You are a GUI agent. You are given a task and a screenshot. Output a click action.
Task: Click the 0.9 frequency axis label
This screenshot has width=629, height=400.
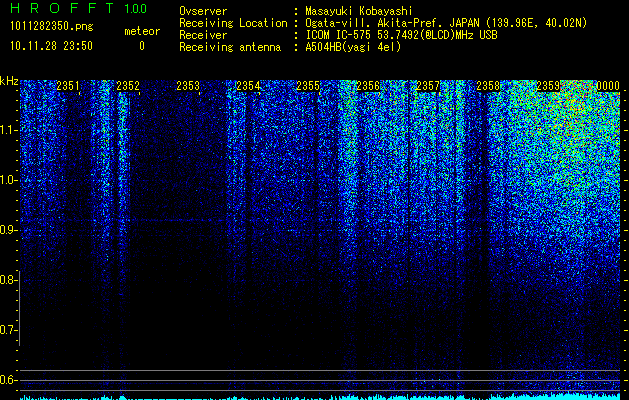pyautogui.click(x=9, y=230)
